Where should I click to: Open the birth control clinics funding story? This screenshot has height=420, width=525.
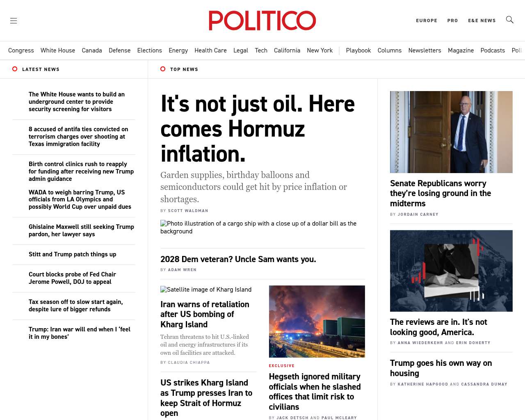(81, 171)
